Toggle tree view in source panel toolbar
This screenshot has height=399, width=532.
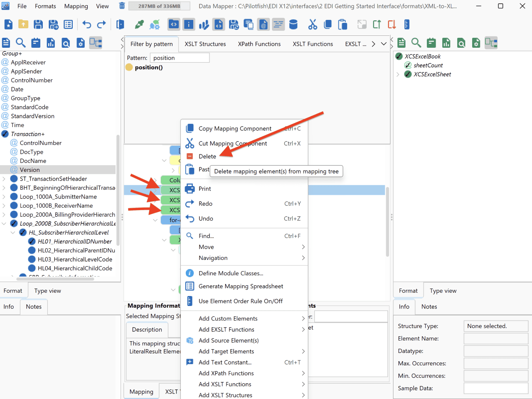click(x=96, y=43)
